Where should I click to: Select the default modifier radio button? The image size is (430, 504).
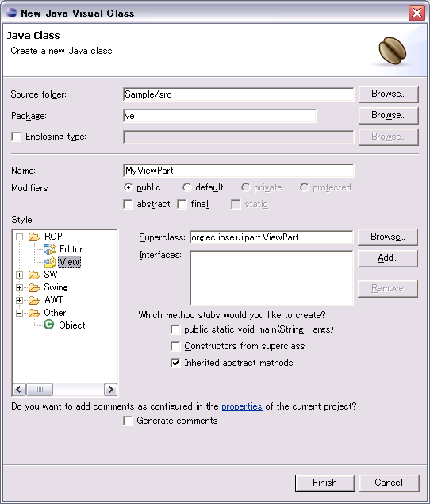[186, 187]
